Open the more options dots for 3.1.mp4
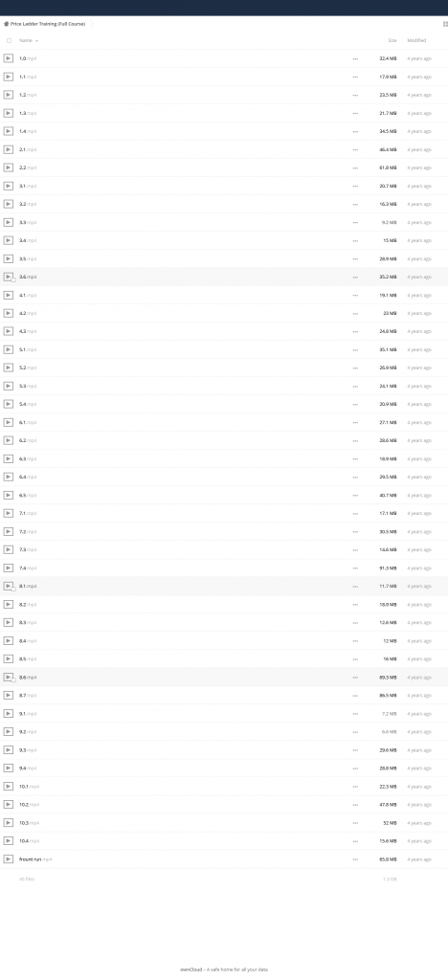Screen dimensions: 448x980 tap(355, 186)
